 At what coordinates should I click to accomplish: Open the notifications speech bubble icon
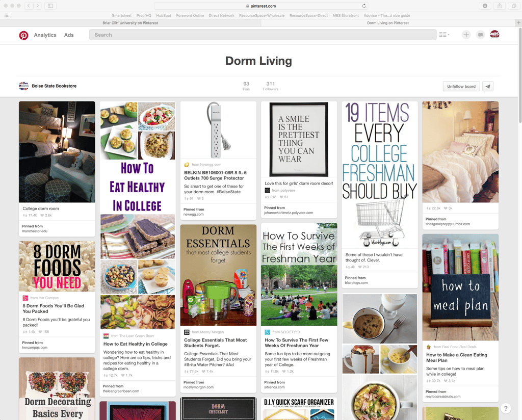coord(480,35)
